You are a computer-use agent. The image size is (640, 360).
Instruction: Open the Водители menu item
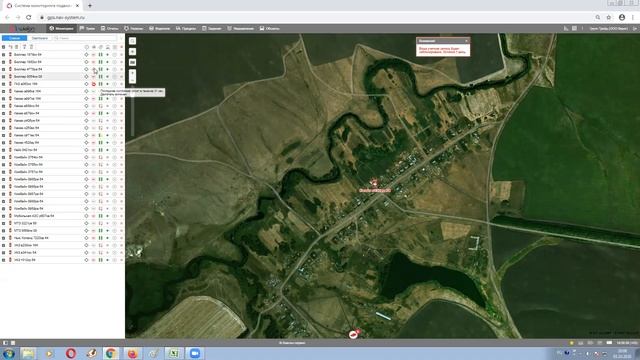(x=160, y=29)
